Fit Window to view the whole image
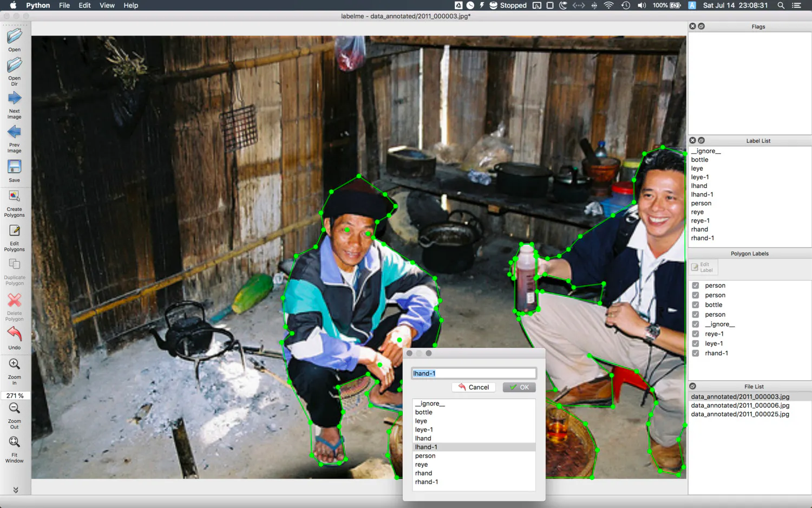Image resolution: width=812 pixels, height=508 pixels. tap(15, 449)
